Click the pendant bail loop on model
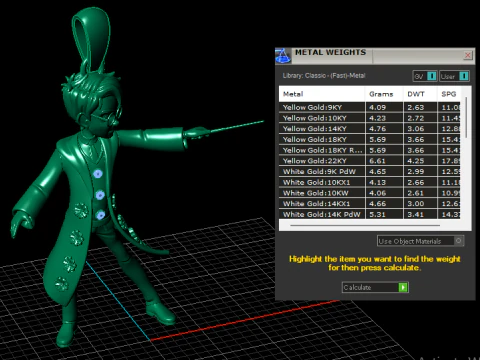Viewport: 480px width, 360px height. tap(91, 38)
